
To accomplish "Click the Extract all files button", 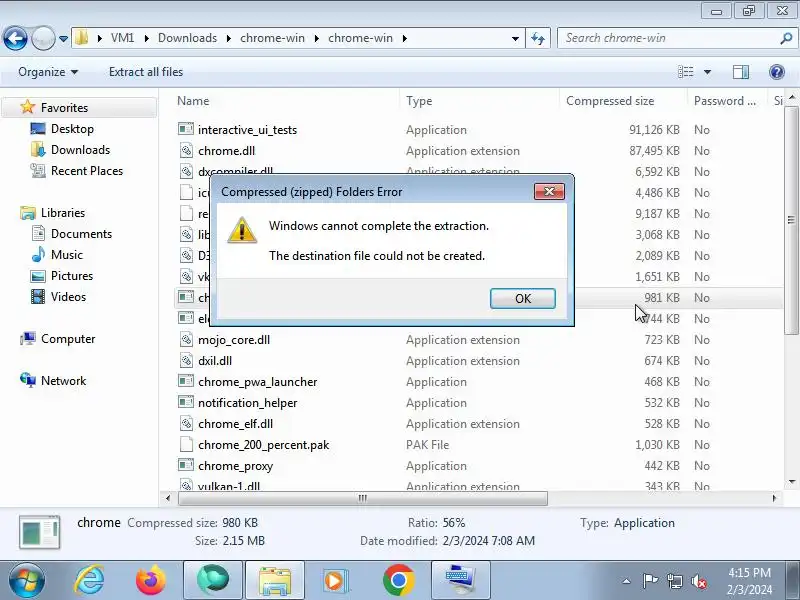I will click(146, 72).
